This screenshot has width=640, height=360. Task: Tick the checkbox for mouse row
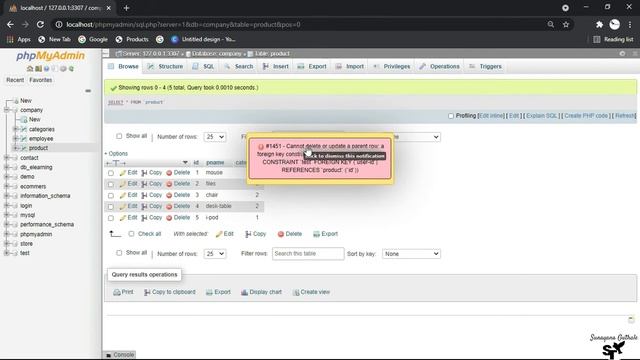tap(111, 173)
